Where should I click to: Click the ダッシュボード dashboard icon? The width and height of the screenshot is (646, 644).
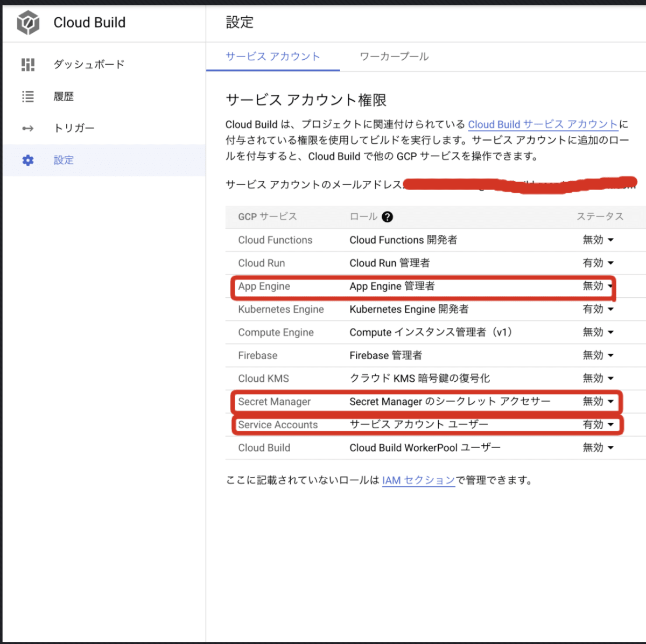[28, 65]
